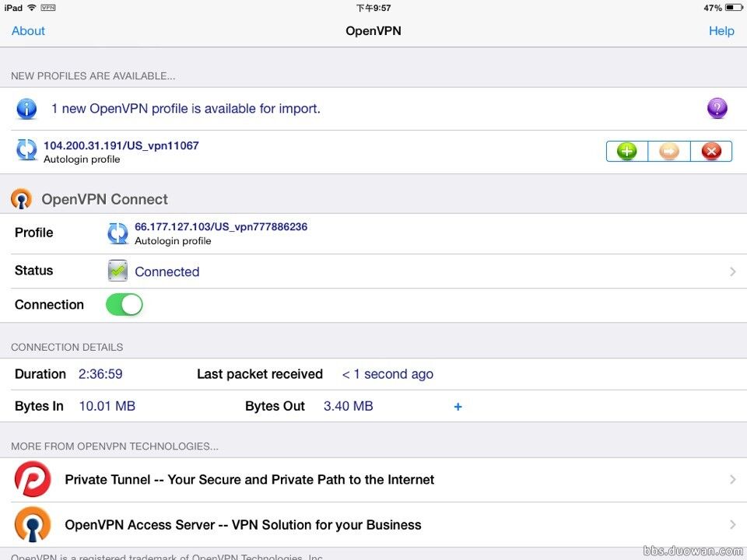Tap the blue info icon
Screen dimensions: 747x560
[x=26, y=109]
